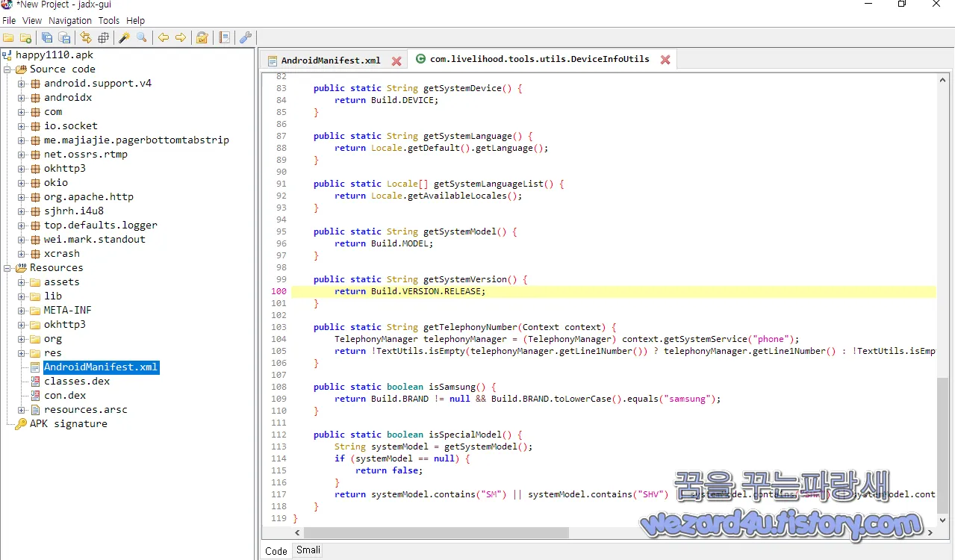
Task: Select the Code view tab
Action: 276,551
